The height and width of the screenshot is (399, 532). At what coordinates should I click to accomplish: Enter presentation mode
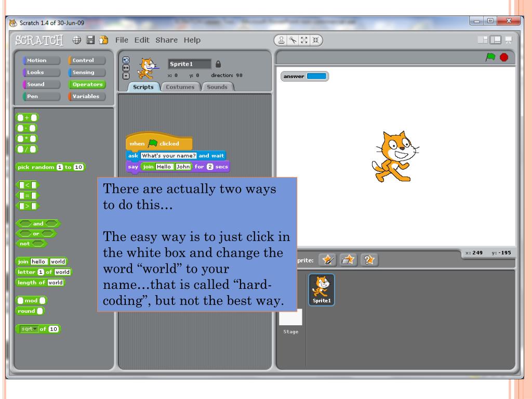(508, 40)
